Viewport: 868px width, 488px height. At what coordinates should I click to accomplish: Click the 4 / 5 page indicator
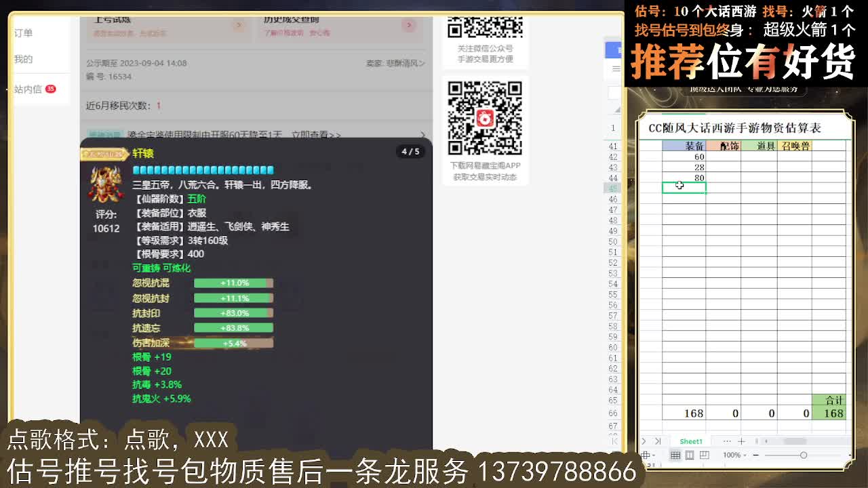[x=410, y=151]
